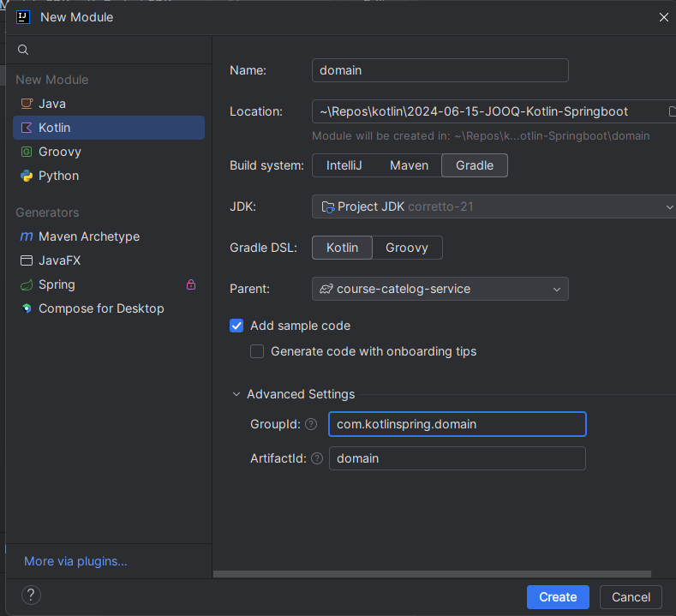The width and height of the screenshot is (676, 616).
Task: Click the search magnifier icon
Action: pos(23,50)
